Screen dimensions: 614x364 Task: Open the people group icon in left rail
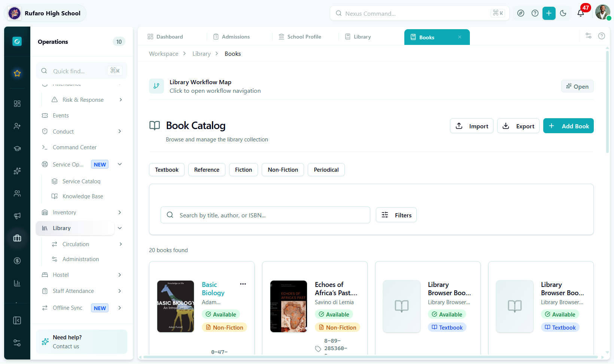(17, 193)
